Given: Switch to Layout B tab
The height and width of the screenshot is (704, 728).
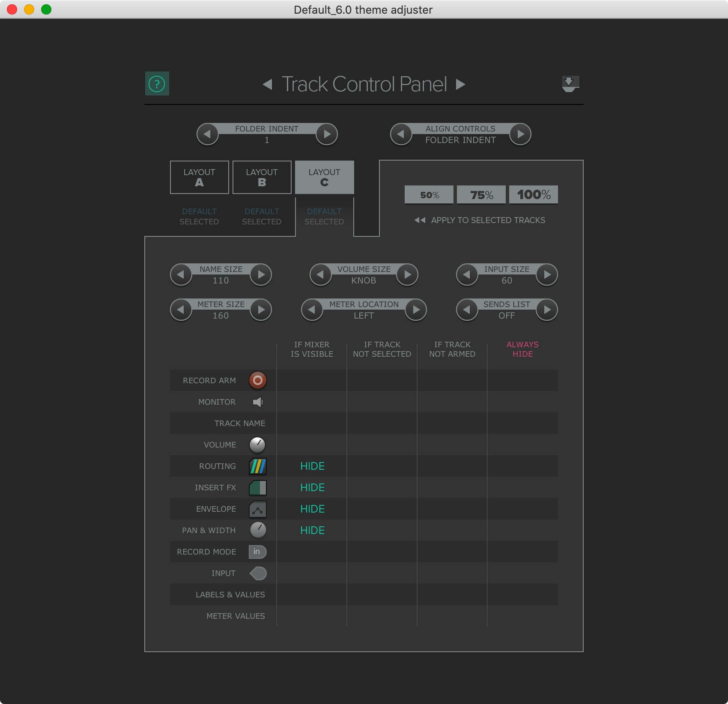Looking at the screenshot, I should pos(262,177).
